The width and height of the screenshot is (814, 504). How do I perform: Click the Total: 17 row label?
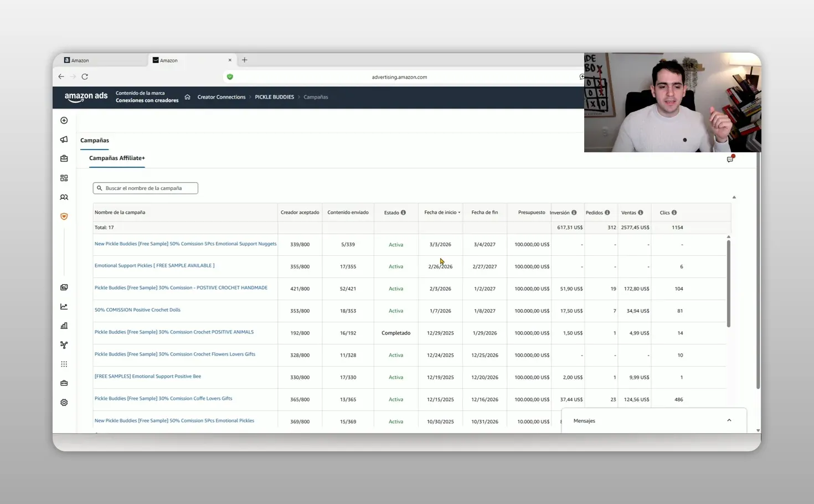[104, 228]
